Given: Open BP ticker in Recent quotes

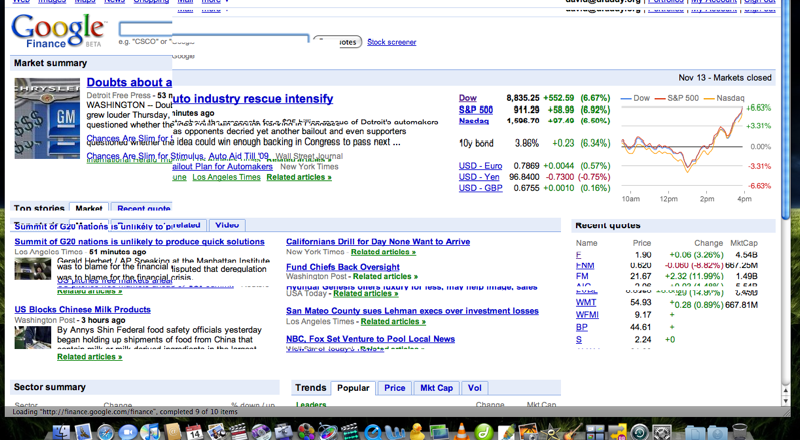Looking at the screenshot, I should click(582, 327).
